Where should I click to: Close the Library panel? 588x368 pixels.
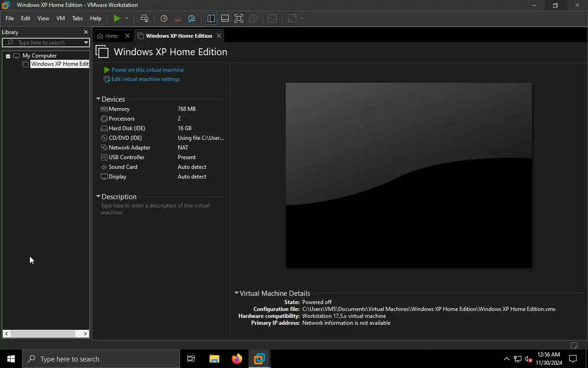click(85, 32)
